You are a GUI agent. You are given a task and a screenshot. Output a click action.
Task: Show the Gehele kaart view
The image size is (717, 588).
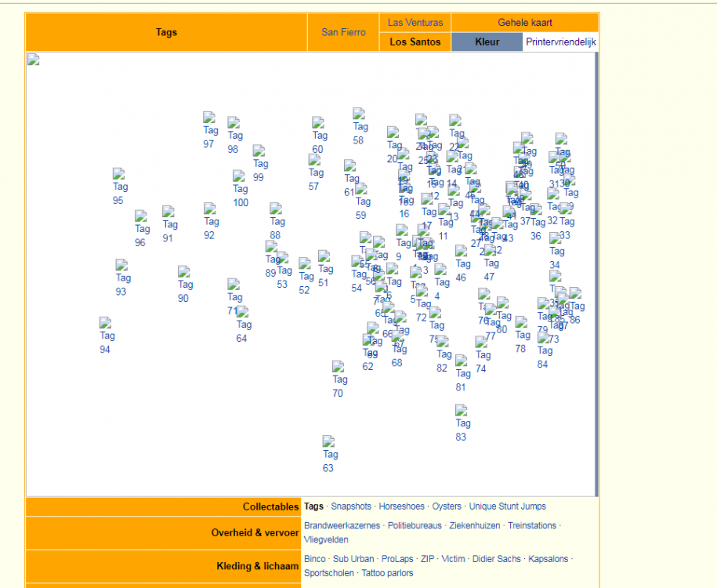(525, 23)
